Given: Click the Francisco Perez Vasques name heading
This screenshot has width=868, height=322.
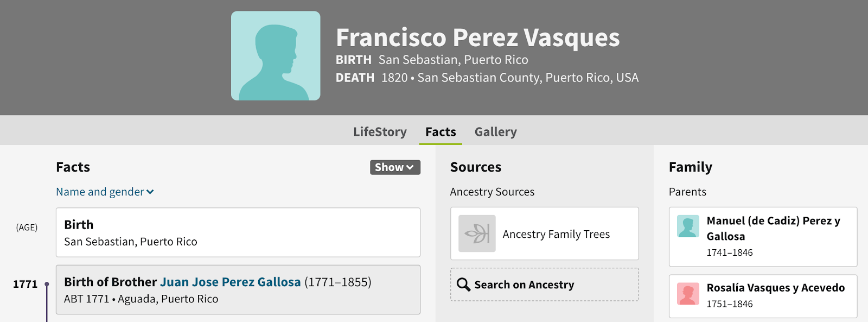Looking at the screenshot, I should click(477, 37).
